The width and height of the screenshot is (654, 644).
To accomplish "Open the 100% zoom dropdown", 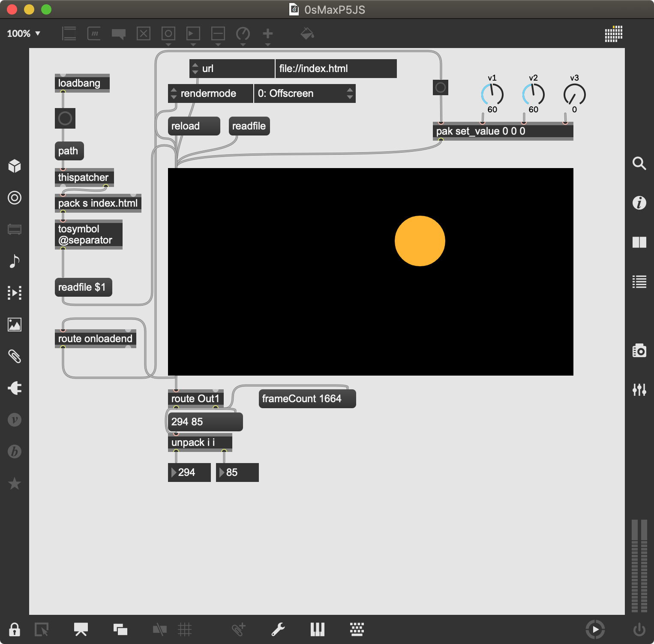I will (x=24, y=33).
